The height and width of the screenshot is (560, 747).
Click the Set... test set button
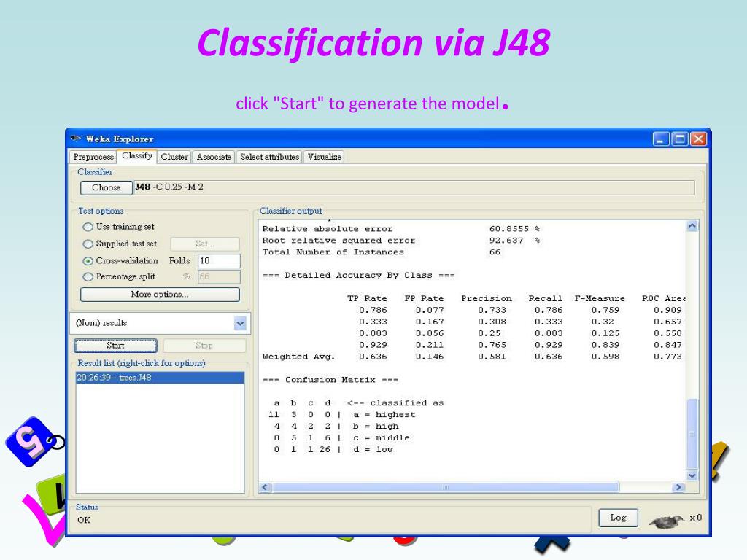tap(205, 244)
